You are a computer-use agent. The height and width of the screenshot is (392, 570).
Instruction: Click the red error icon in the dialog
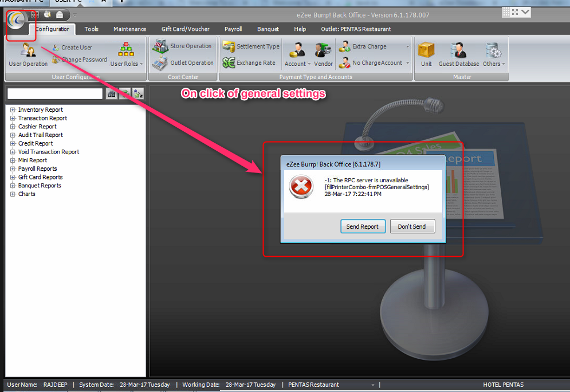301,187
